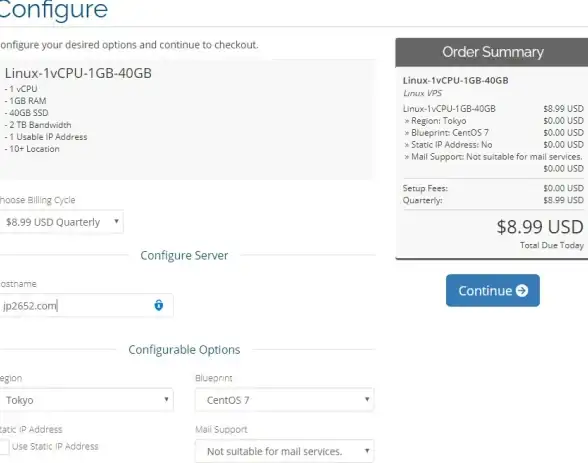The image size is (588, 463).
Task: Click the Configure Server section heading
Action: tap(184, 256)
